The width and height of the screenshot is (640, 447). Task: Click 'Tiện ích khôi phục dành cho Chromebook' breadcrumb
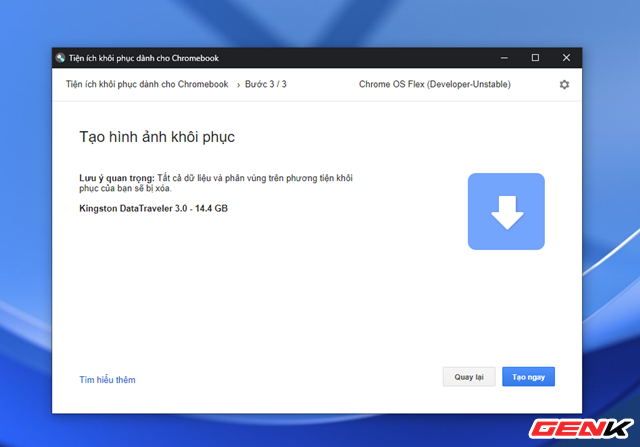pyautogui.click(x=147, y=84)
